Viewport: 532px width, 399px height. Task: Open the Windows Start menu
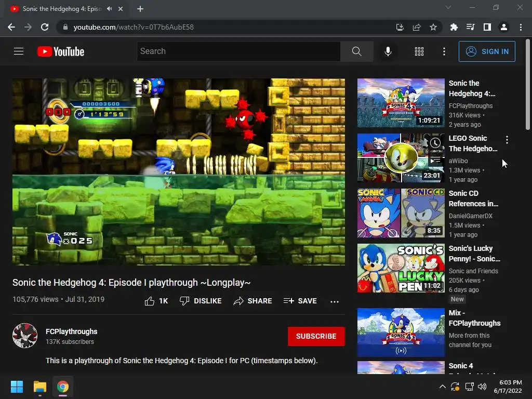17,387
